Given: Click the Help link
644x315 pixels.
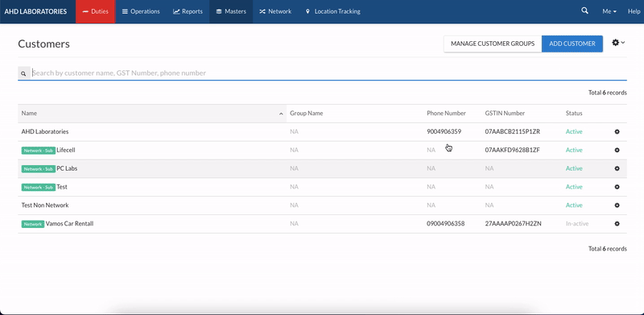Looking at the screenshot, I should click(x=634, y=11).
